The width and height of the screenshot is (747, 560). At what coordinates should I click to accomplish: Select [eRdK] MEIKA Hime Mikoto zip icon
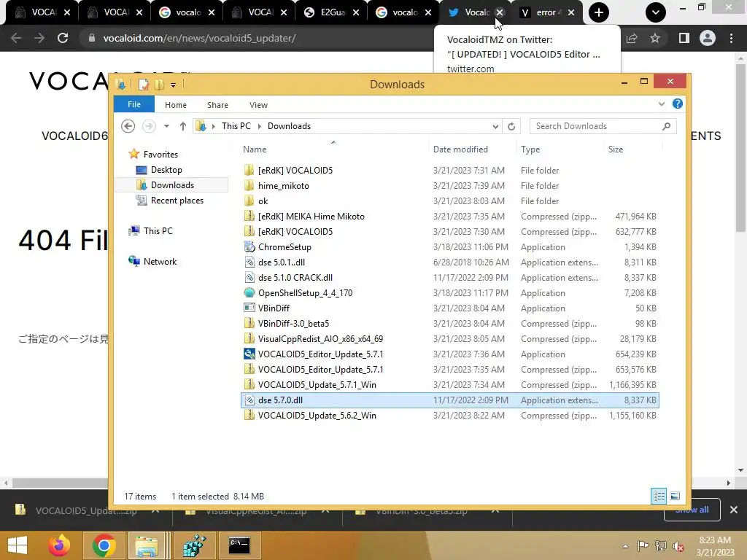coord(249,216)
